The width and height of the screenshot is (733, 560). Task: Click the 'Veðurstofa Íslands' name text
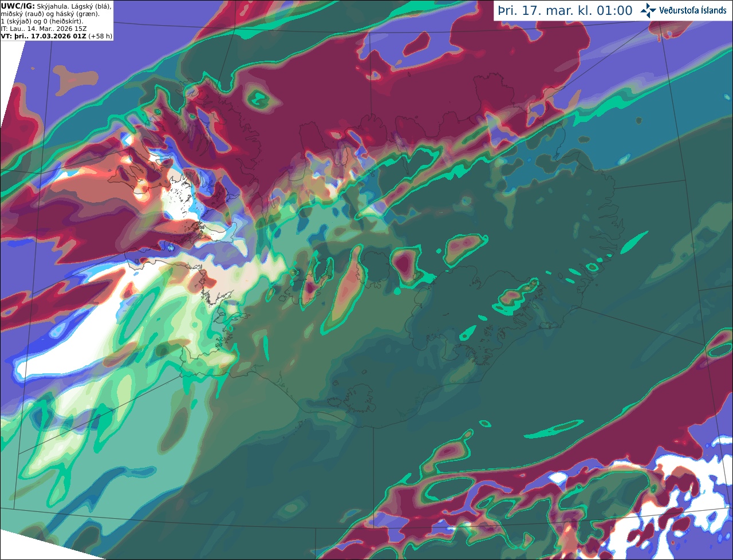[x=692, y=10]
